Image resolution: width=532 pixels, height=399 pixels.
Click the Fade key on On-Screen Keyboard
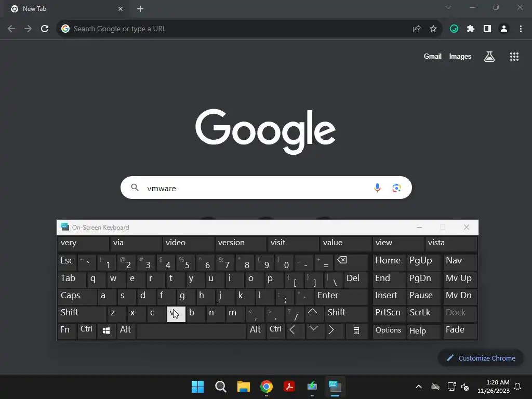coord(460,331)
